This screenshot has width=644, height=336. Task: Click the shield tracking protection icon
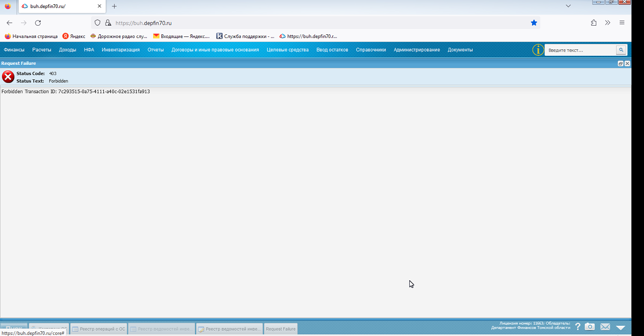pyautogui.click(x=98, y=23)
